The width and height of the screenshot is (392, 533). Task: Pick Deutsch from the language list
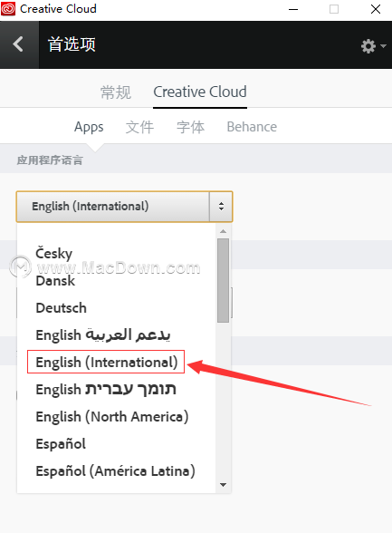(x=61, y=308)
